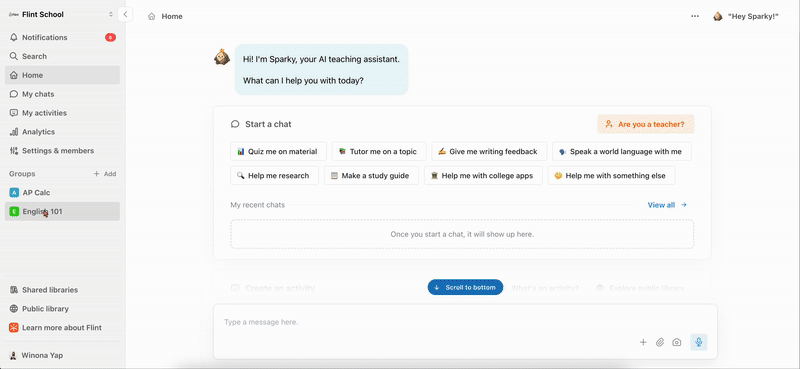This screenshot has height=369, width=800.
Task: Click Sparky avatar beside greeting message
Action: point(222,57)
